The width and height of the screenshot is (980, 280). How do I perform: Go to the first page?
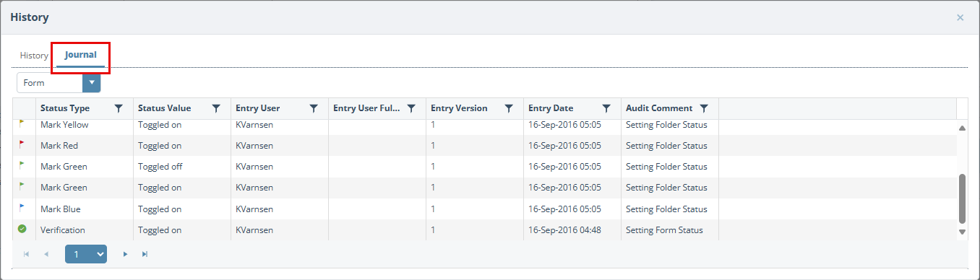[27, 254]
